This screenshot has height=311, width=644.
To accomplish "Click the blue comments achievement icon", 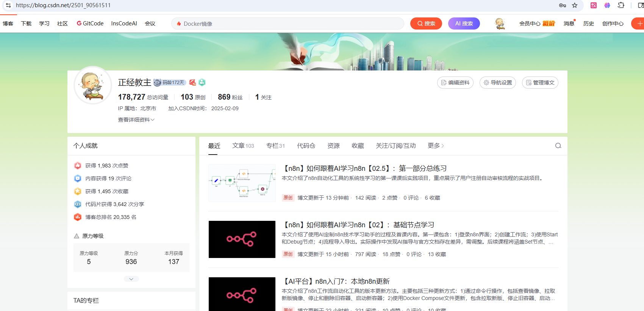I will coord(78,178).
